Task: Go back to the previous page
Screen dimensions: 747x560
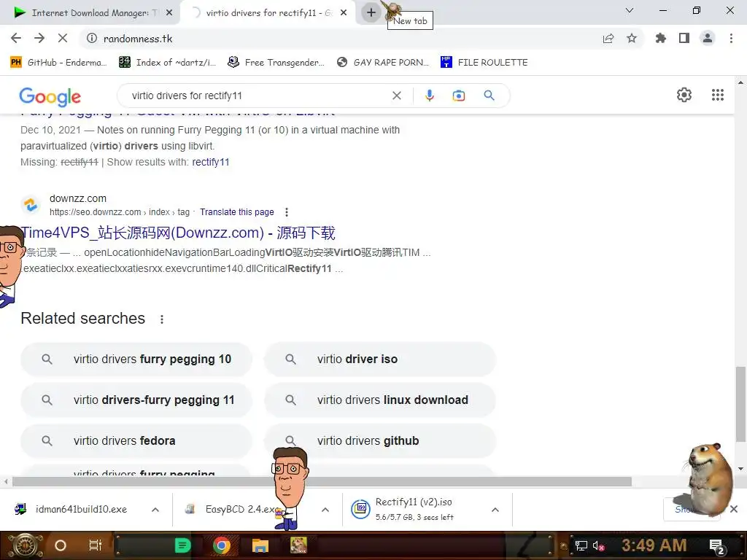Action: 16,39
